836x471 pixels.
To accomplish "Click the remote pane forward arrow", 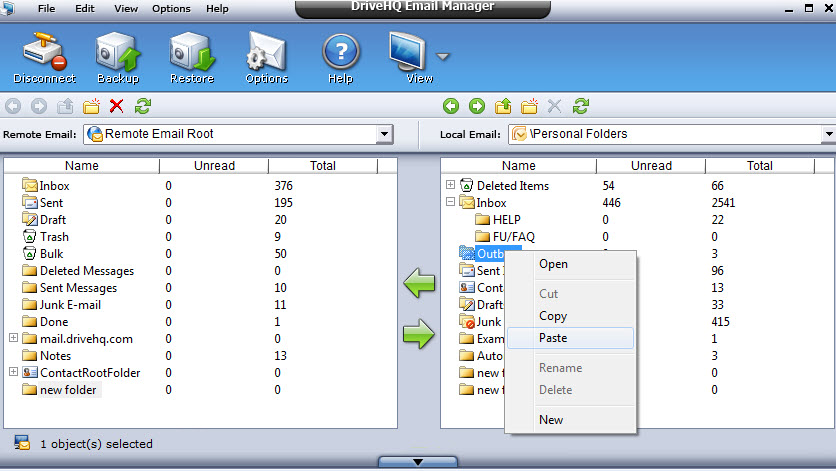I will tap(39, 106).
